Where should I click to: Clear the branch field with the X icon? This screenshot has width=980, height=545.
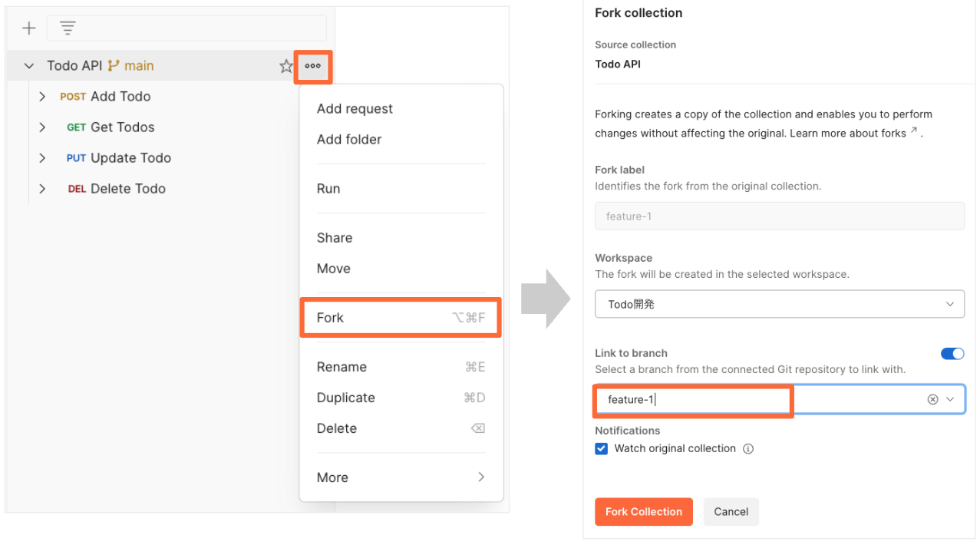click(x=932, y=399)
